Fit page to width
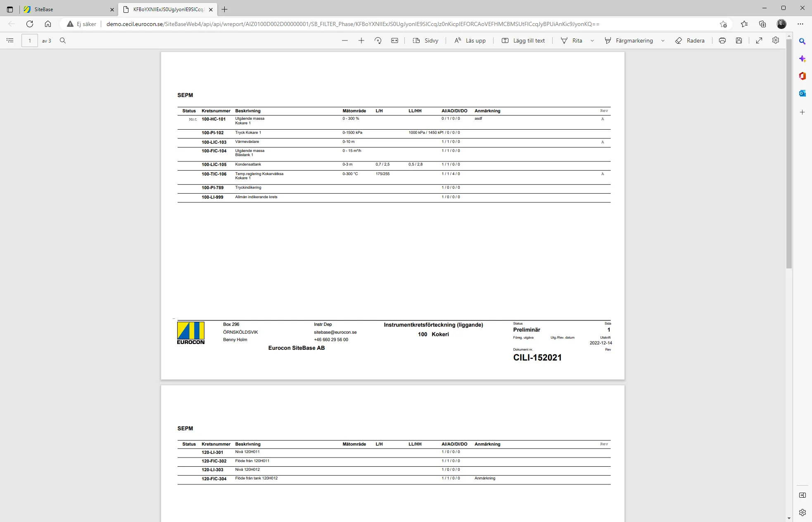 click(395, 40)
